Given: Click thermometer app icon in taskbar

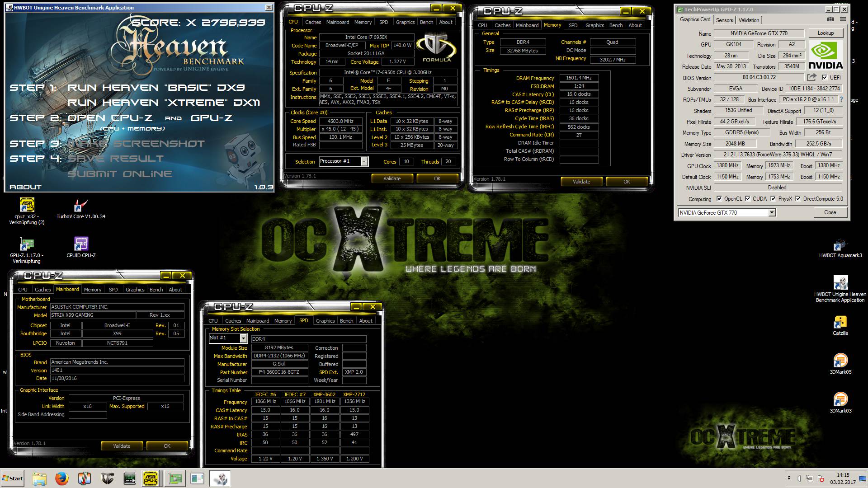Looking at the screenshot, I should pyautogui.click(x=85, y=479).
